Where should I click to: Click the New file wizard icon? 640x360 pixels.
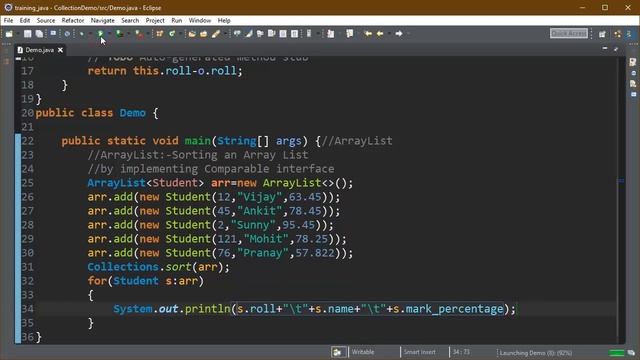[x=9, y=34]
